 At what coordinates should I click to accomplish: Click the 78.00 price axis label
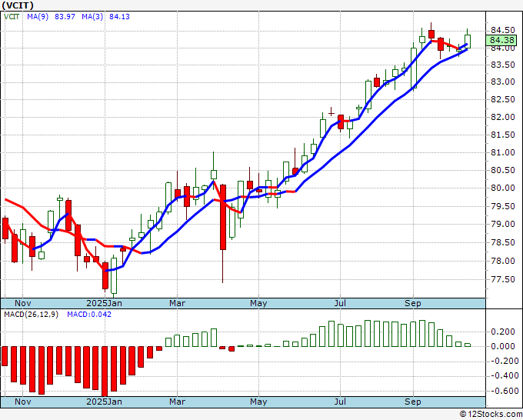(502, 261)
